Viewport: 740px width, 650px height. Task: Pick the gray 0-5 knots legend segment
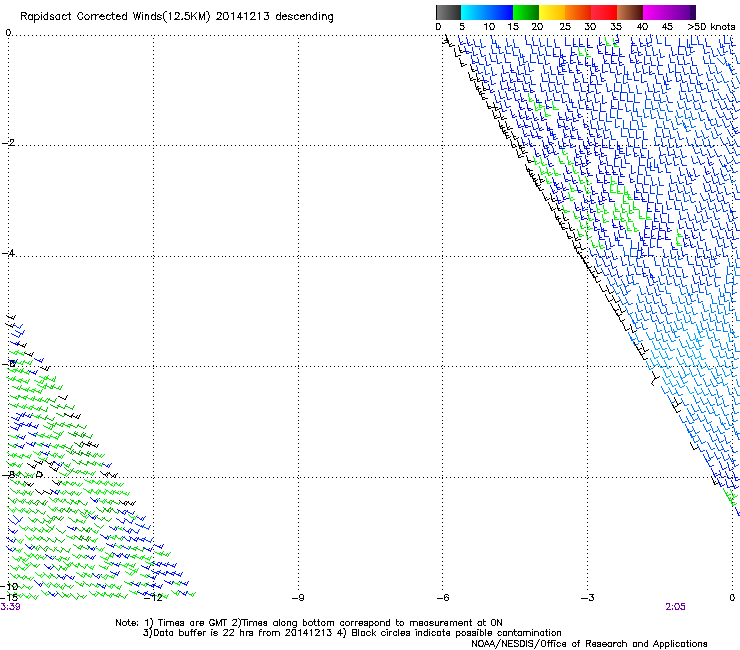448,12
